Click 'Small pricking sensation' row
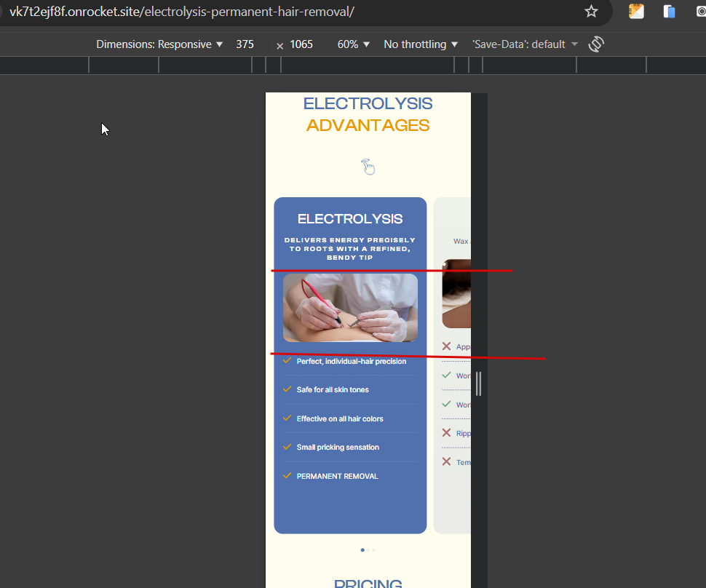 coord(350,447)
